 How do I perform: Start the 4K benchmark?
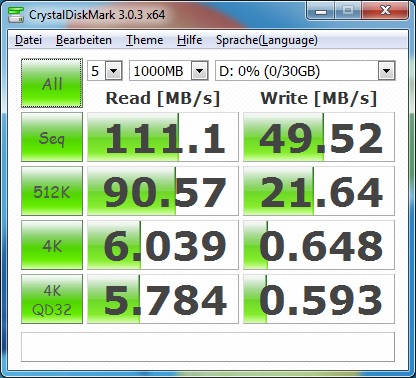(52, 245)
